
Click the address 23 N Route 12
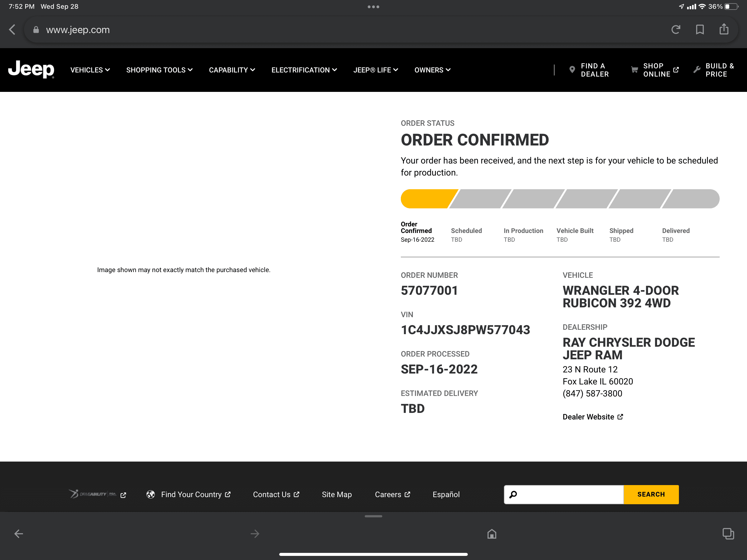[590, 369]
